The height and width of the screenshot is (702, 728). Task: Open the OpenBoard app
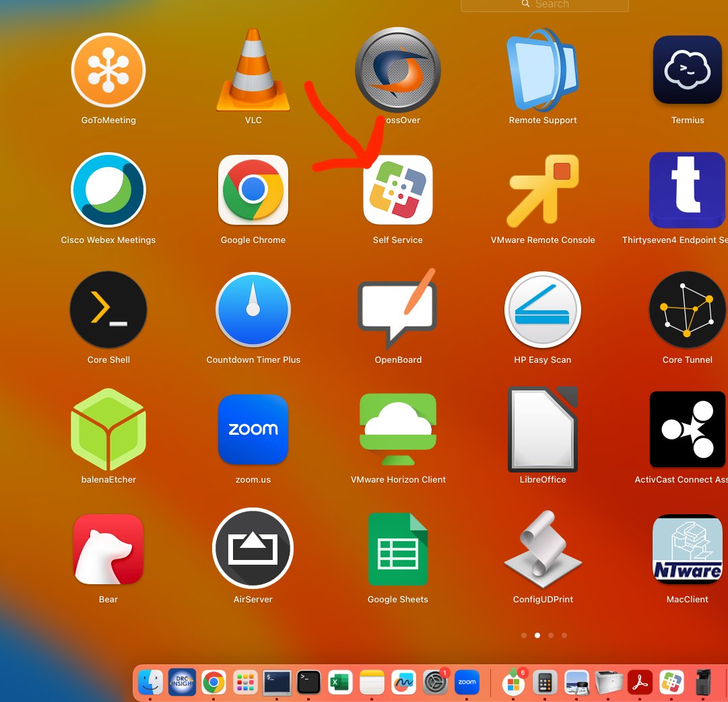point(398,310)
